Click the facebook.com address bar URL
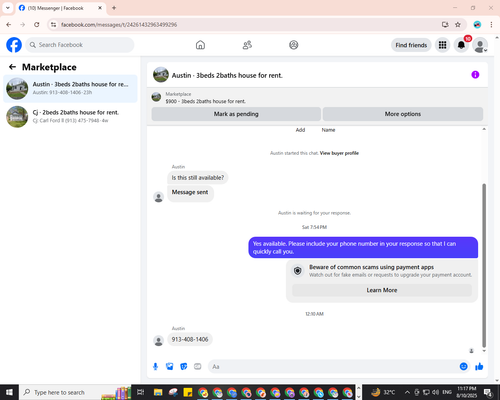Screen dimensions: 500x400 tap(119, 25)
